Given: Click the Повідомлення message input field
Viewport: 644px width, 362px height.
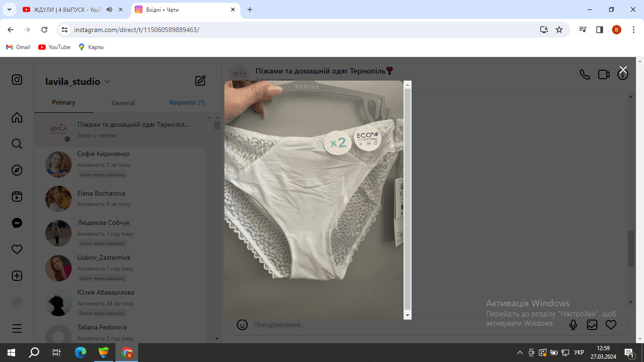Looking at the screenshot, I should pyautogui.click(x=405, y=325).
